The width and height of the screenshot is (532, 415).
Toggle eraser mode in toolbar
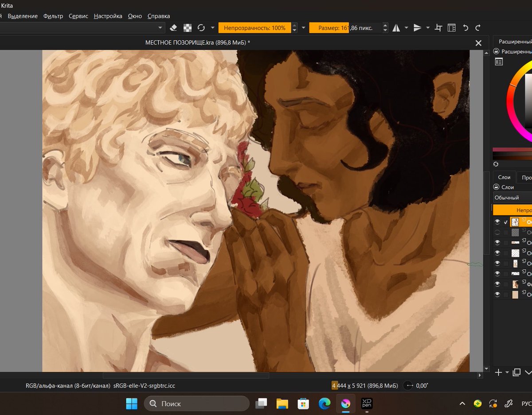(173, 28)
